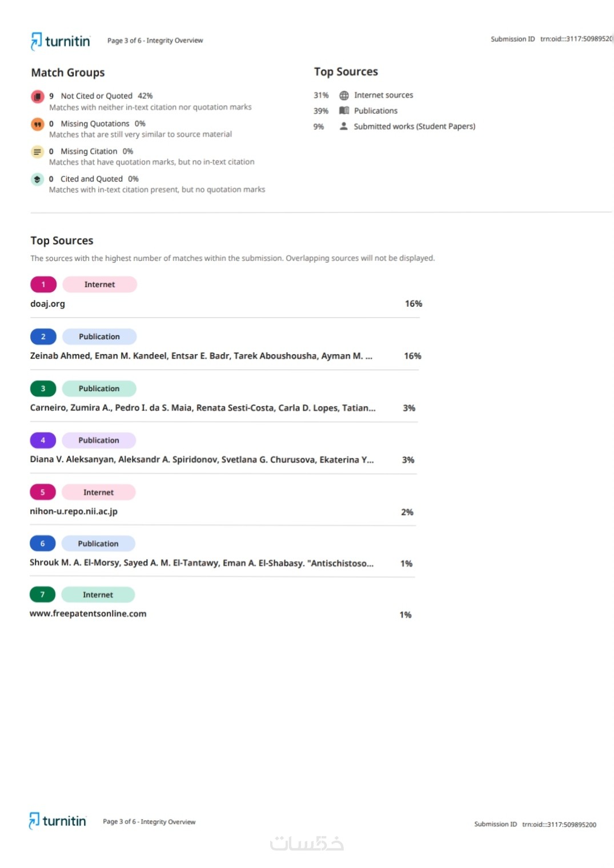Click the Internet sources globe icon
This screenshot has width=614, height=868.
click(344, 95)
